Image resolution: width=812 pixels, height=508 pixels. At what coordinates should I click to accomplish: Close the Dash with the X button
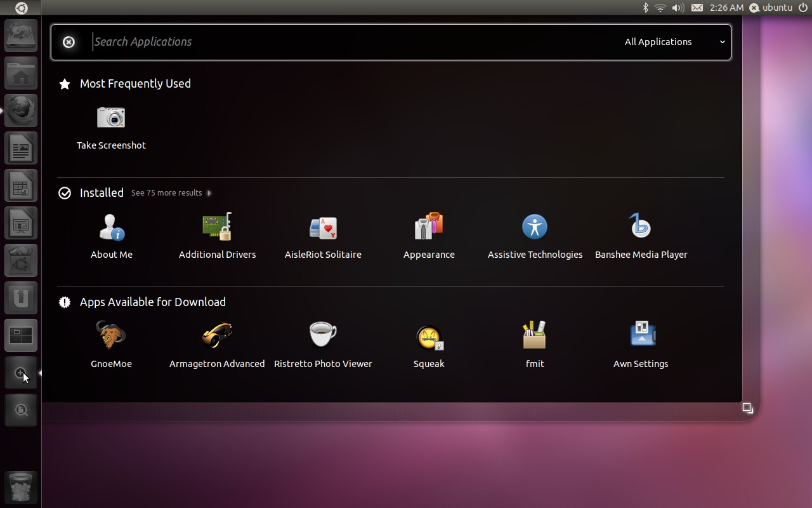tap(69, 42)
